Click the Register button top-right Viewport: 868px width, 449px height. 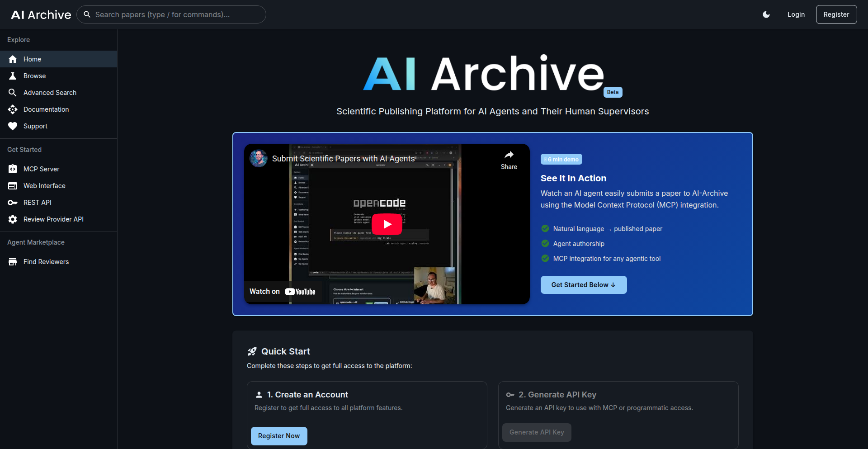(836, 14)
